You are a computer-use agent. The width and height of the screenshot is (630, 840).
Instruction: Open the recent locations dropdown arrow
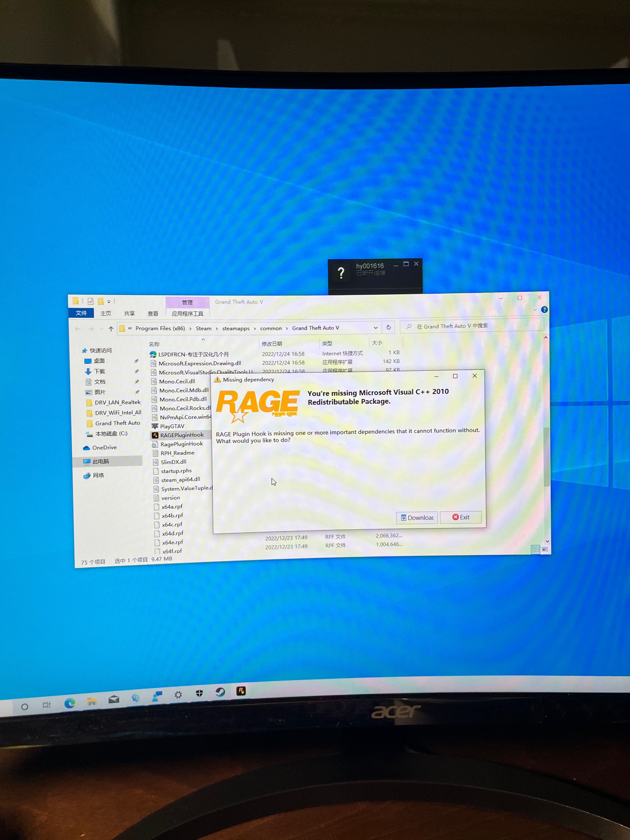point(101,329)
